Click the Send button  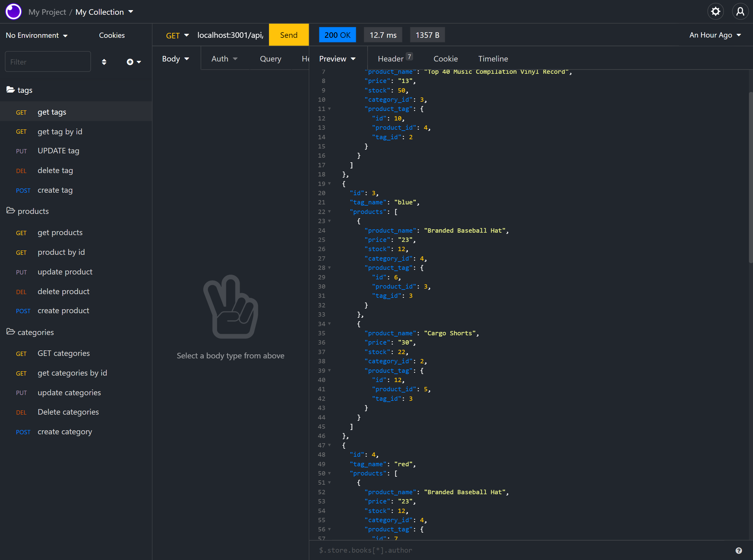click(x=288, y=34)
